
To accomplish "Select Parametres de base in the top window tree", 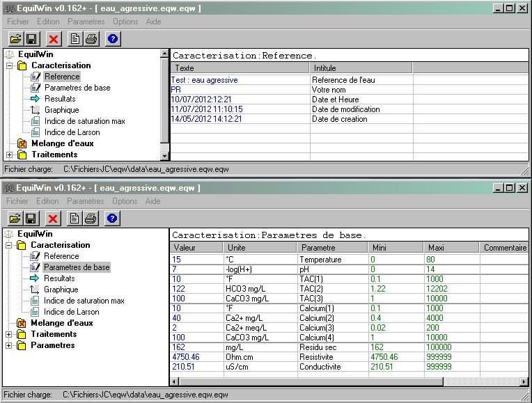I will click(77, 88).
